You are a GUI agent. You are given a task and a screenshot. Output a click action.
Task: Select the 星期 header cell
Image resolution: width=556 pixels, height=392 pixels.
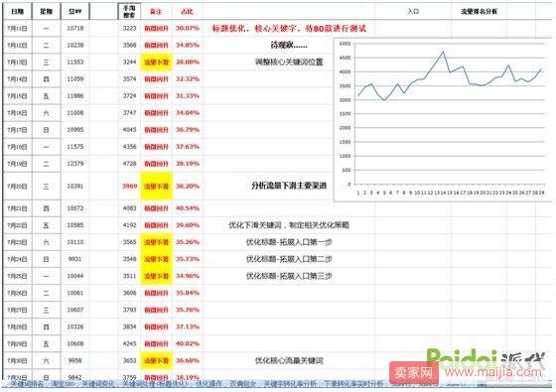click(x=46, y=11)
